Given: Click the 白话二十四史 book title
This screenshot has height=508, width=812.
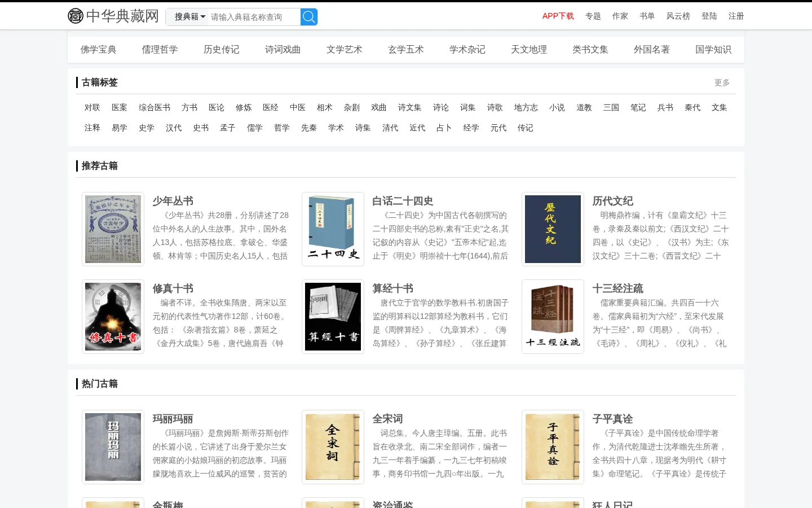Looking at the screenshot, I should 403,202.
